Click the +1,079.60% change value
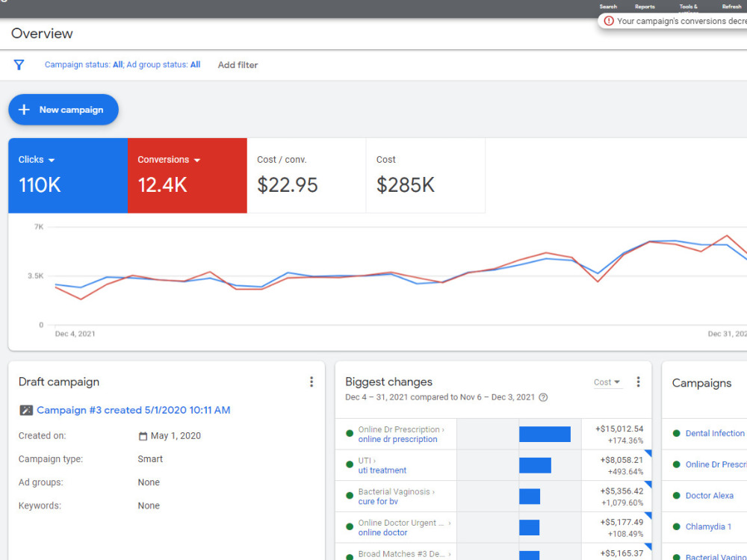This screenshot has width=747, height=560. [x=622, y=503]
